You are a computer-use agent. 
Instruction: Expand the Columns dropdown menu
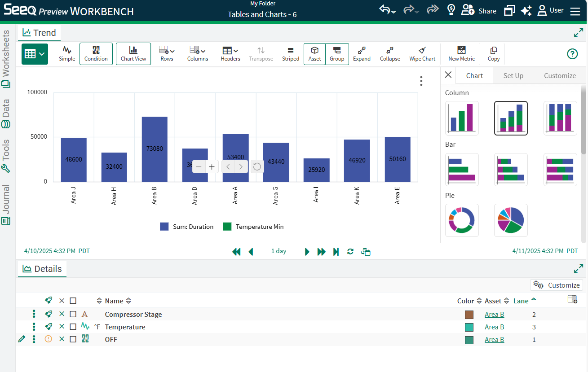[197, 53]
